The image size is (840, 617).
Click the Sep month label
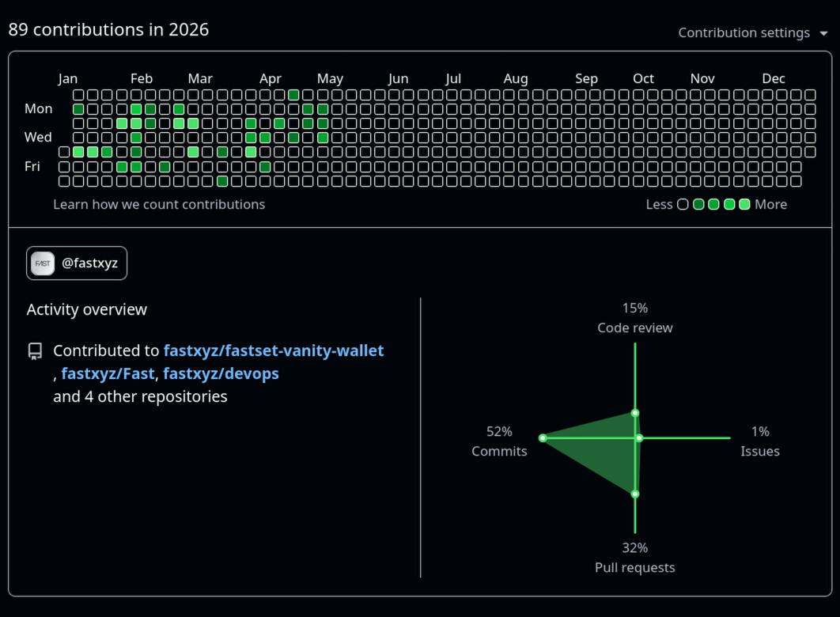tap(586, 79)
